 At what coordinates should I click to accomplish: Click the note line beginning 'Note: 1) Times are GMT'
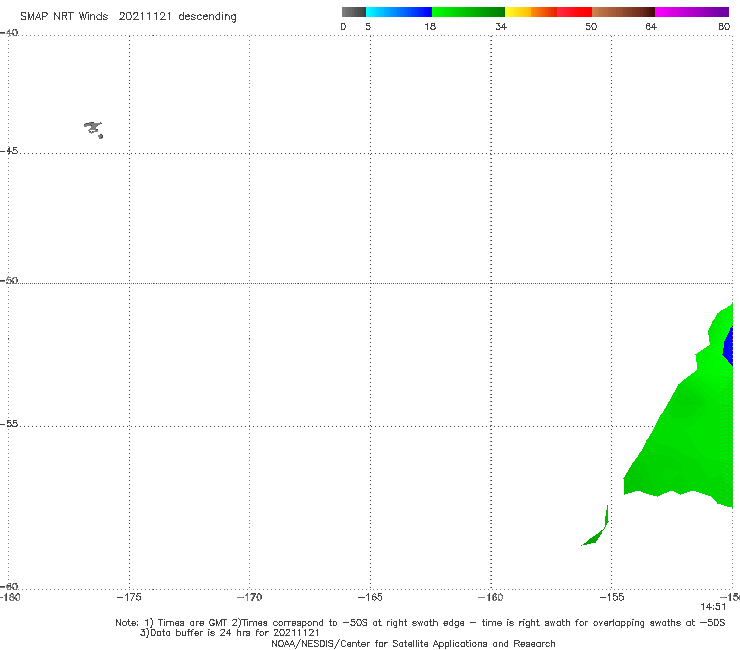(420, 623)
